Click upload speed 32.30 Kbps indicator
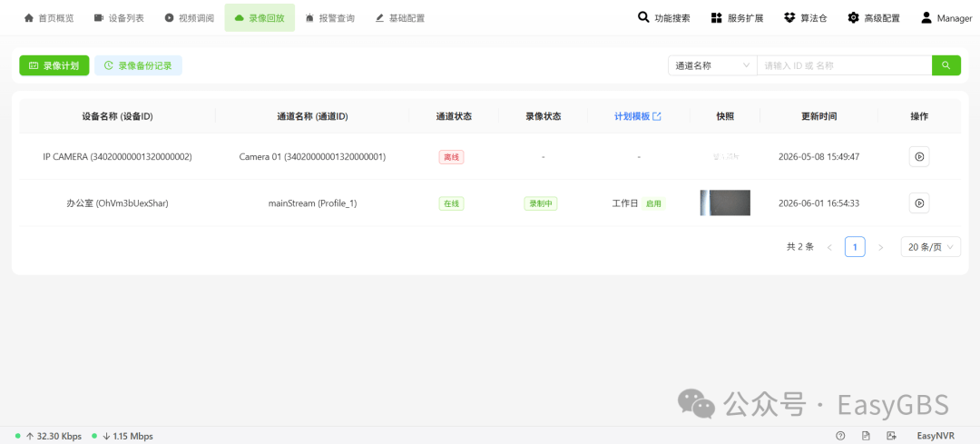980x444 pixels. click(x=49, y=436)
